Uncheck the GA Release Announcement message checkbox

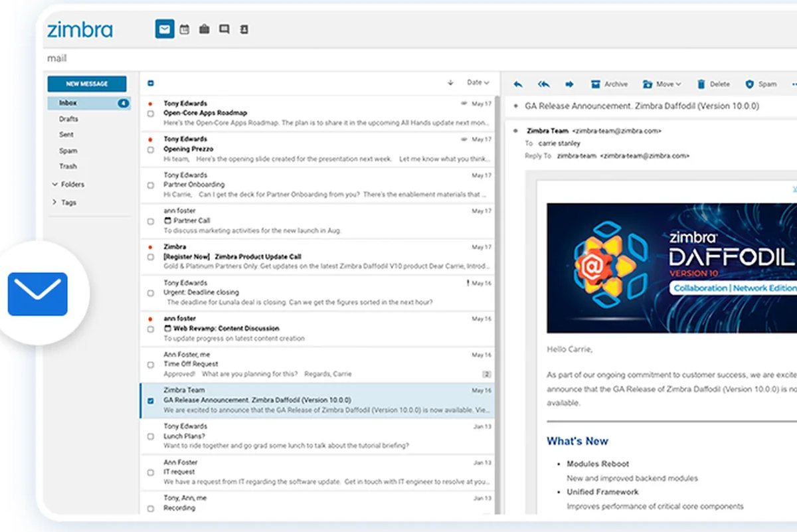point(151,400)
